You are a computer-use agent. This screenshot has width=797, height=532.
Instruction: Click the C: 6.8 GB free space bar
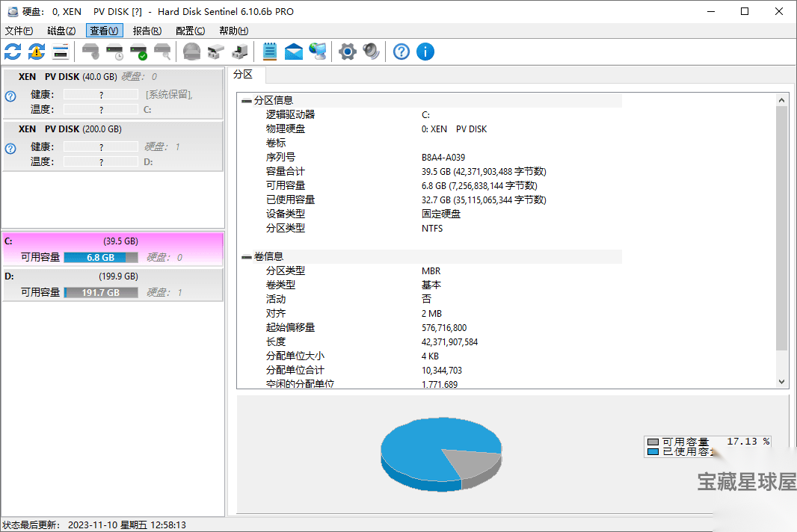point(101,258)
